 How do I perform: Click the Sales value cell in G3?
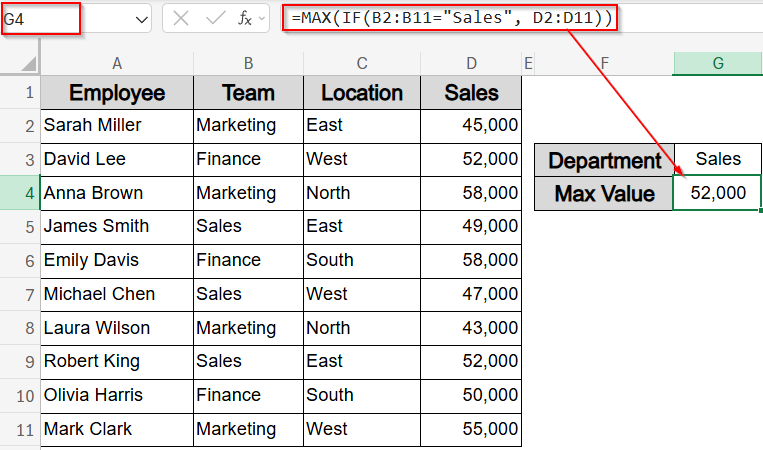pyautogui.click(x=718, y=160)
